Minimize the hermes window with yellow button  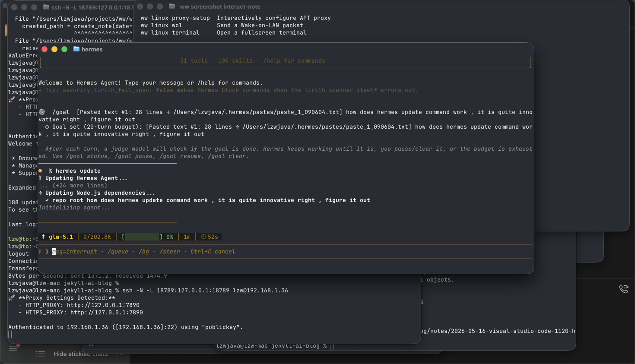point(54,49)
